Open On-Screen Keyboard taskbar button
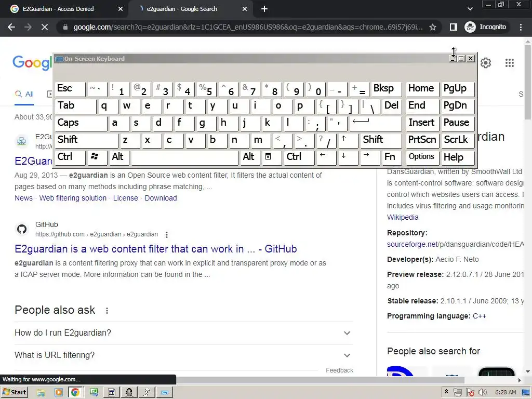The image size is (532, 399). tap(165, 393)
